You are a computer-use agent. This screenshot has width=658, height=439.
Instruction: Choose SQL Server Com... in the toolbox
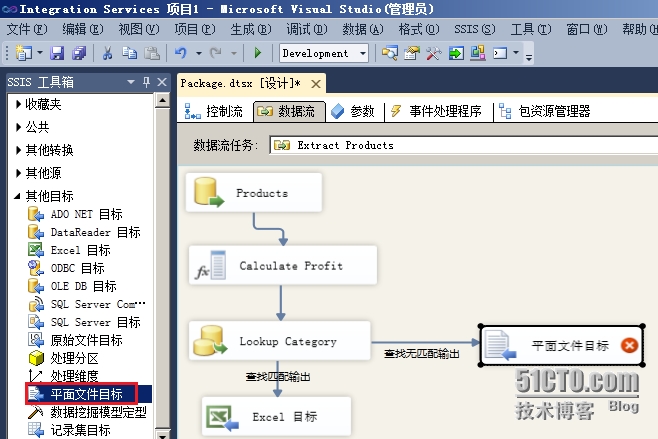tap(87, 304)
